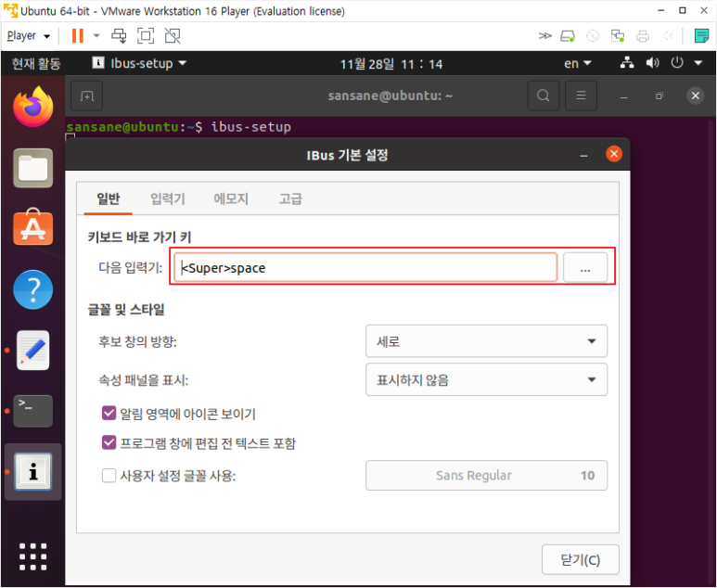Viewport: 717px width, 588px height.
Task: Uncheck 프로그램 창에 편집 전 텍스트 포함
Action: (x=109, y=442)
